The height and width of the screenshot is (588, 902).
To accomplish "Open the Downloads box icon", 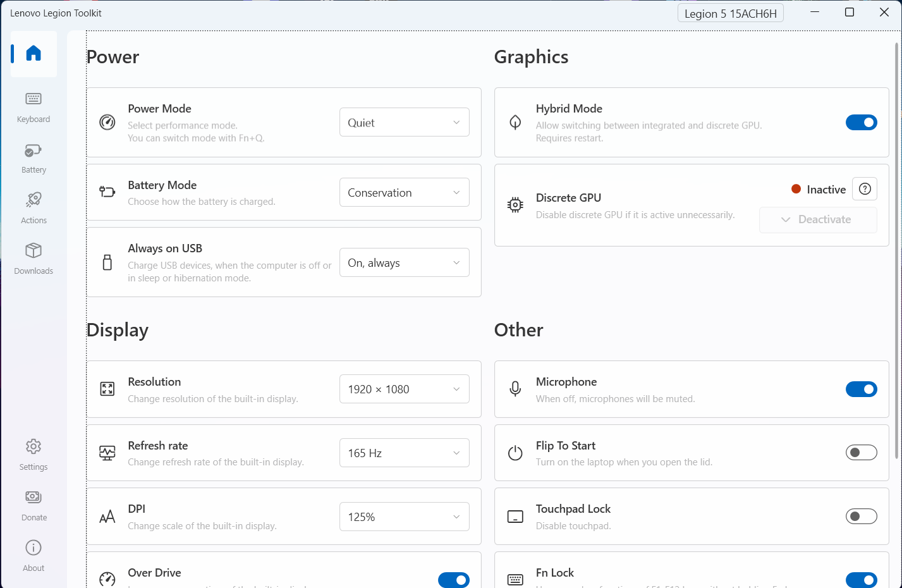I will click(34, 250).
